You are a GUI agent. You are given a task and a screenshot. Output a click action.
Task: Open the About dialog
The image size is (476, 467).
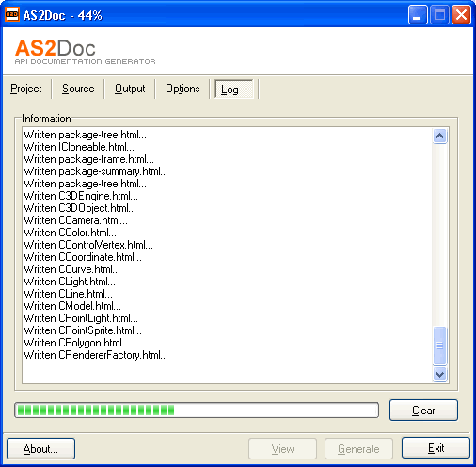click(x=40, y=448)
